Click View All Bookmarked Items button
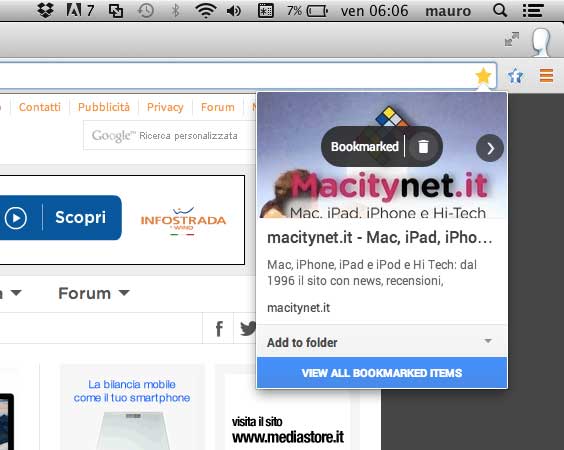The height and width of the screenshot is (450, 564). point(382,373)
